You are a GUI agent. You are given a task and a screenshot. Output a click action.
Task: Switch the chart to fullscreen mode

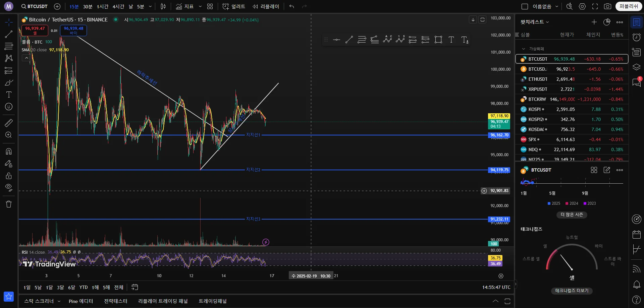point(595,6)
